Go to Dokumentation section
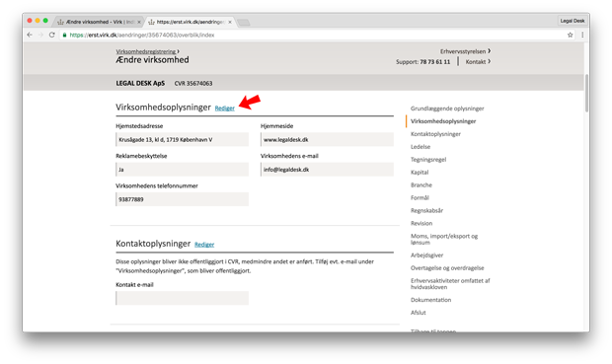The image size is (612, 364). tap(430, 300)
